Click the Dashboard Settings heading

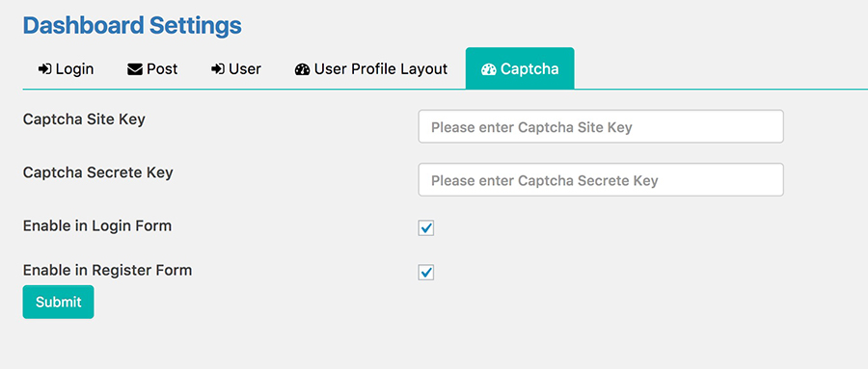click(x=132, y=25)
